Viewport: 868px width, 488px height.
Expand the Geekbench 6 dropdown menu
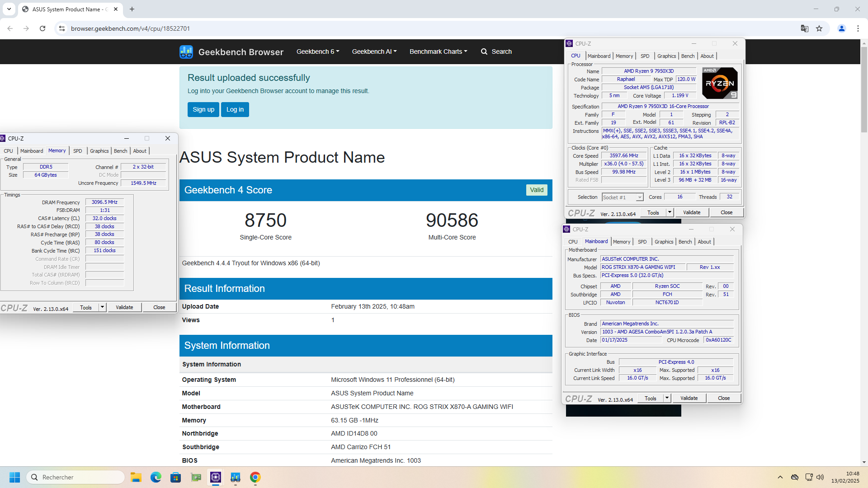point(318,52)
